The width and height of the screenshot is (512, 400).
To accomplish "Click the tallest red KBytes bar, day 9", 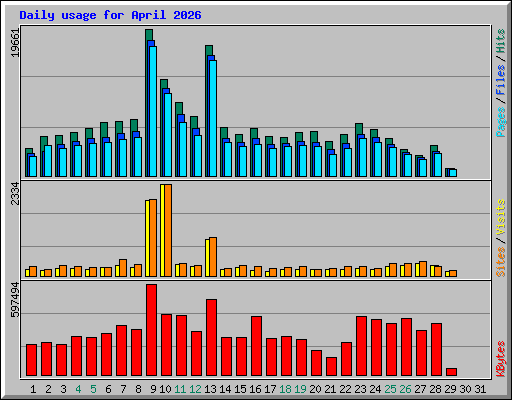I will tap(151, 330).
